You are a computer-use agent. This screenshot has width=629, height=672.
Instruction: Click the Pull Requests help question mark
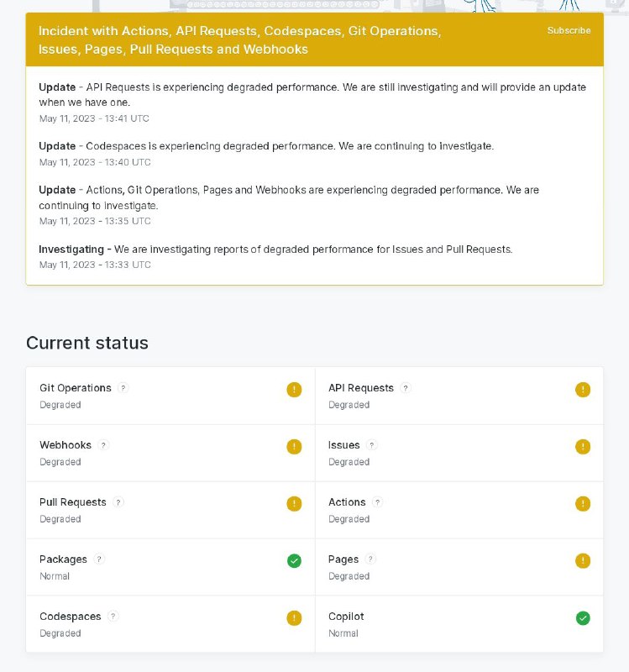(x=118, y=501)
